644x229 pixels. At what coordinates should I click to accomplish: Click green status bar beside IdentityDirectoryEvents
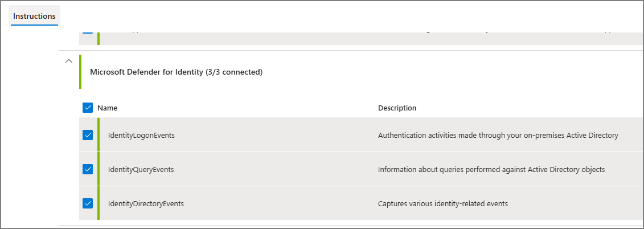99,203
